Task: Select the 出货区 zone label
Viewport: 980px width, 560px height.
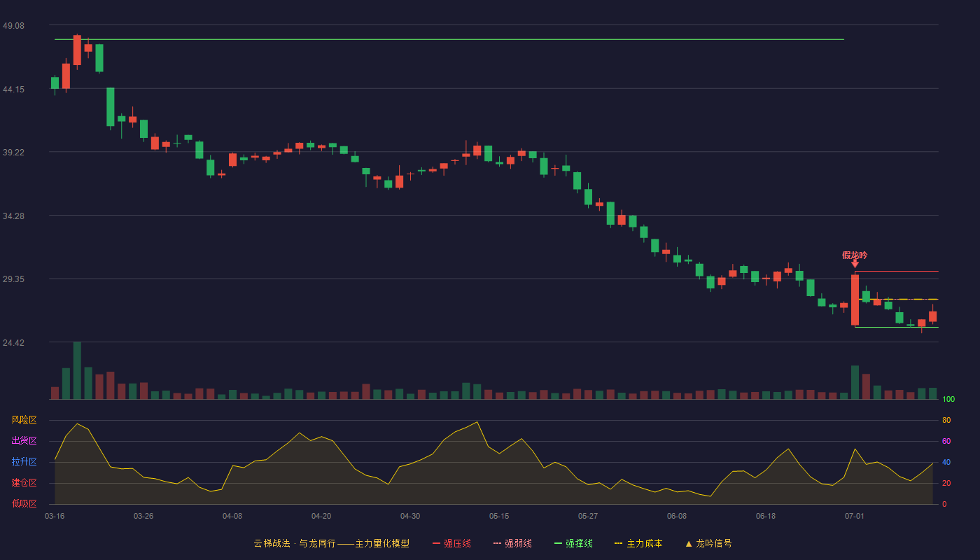Action: coord(24,441)
